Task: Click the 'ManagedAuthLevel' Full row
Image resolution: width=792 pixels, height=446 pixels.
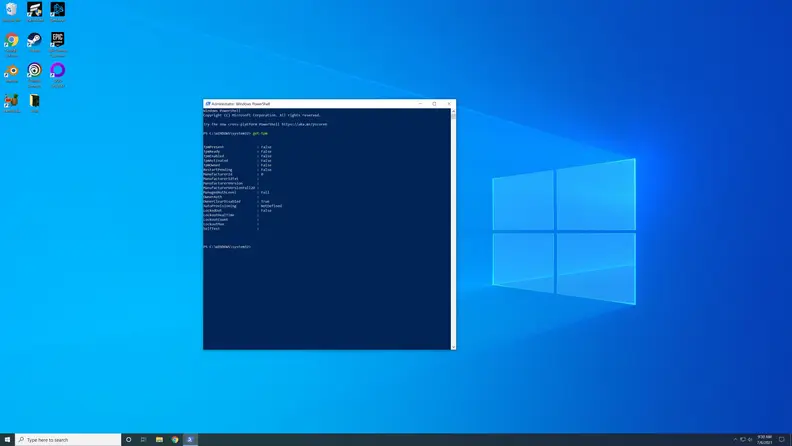Action: pyautogui.click(x=236, y=192)
